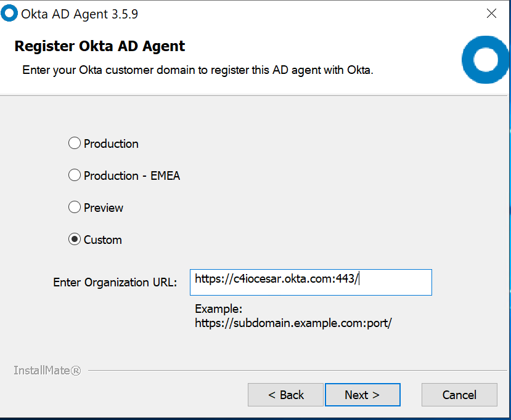The width and height of the screenshot is (511, 420).
Task: Click into the Organization URL field
Action: point(311,282)
